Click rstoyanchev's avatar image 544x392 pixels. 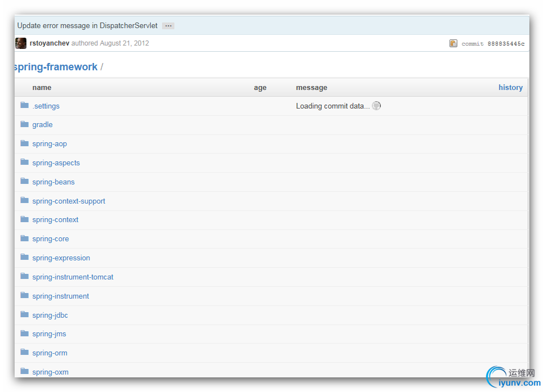[x=21, y=43]
